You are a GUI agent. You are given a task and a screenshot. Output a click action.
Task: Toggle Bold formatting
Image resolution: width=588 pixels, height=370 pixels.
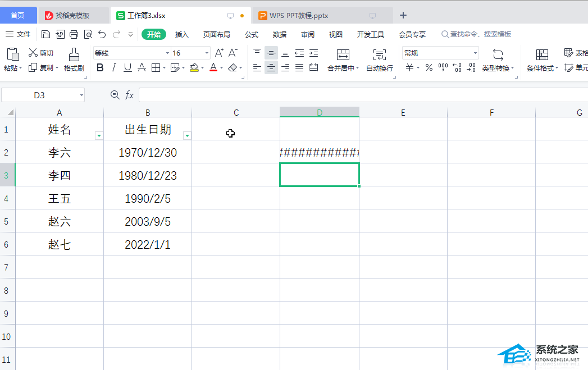click(x=100, y=68)
